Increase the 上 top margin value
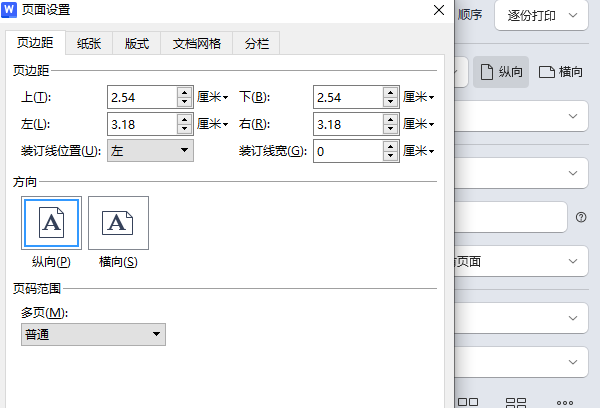This screenshot has width=600, height=408. [x=184, y=92]
